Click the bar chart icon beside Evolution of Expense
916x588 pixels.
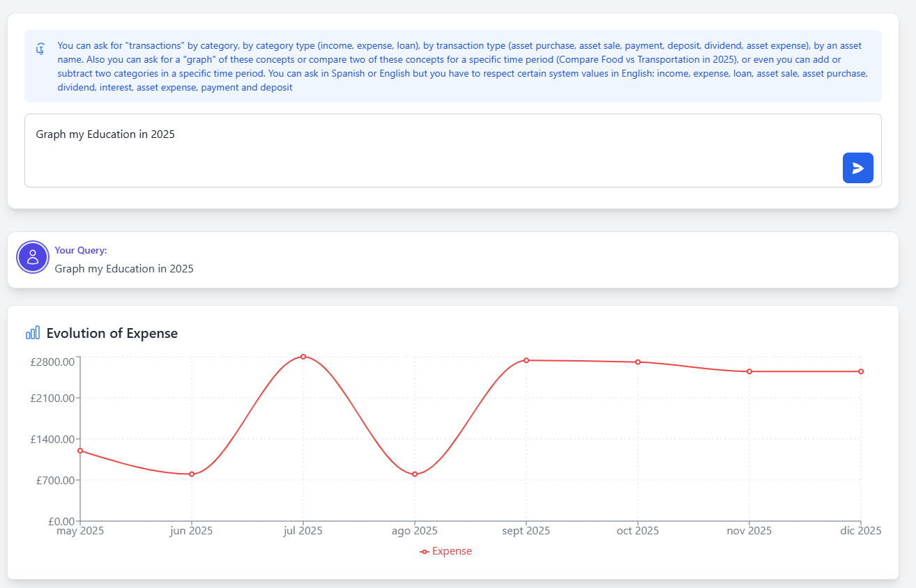coord(33,333)
